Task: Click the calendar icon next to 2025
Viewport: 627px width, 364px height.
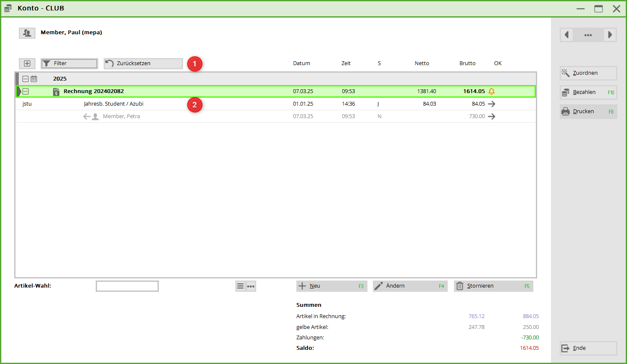Action: 34,79
